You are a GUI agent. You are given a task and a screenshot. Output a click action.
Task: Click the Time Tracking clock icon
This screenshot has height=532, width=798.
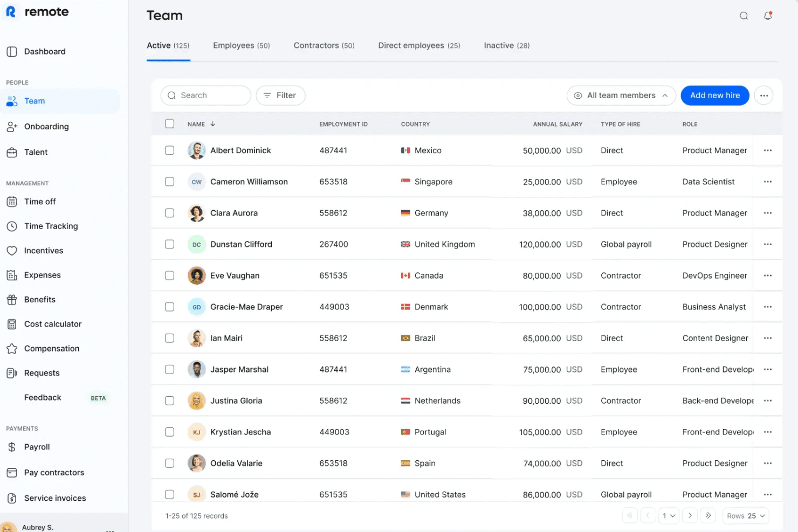coord(12,226)
